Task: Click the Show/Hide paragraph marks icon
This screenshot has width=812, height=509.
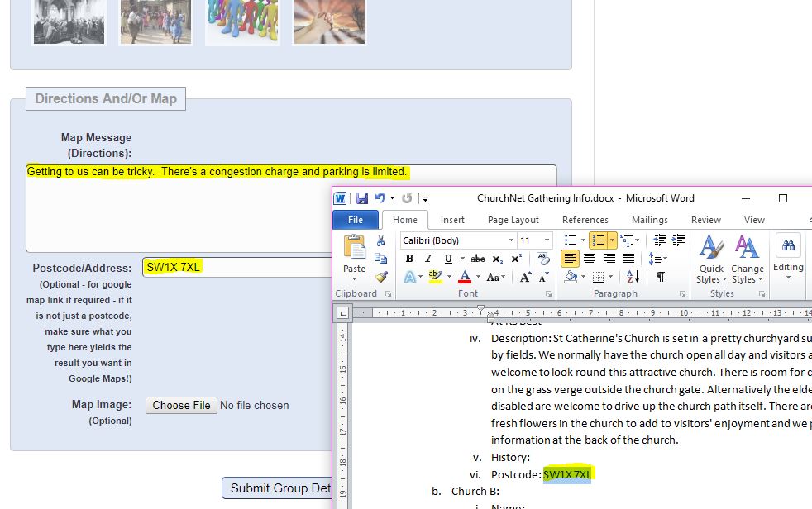Action: pyautogui.click(x=660, y=277)
